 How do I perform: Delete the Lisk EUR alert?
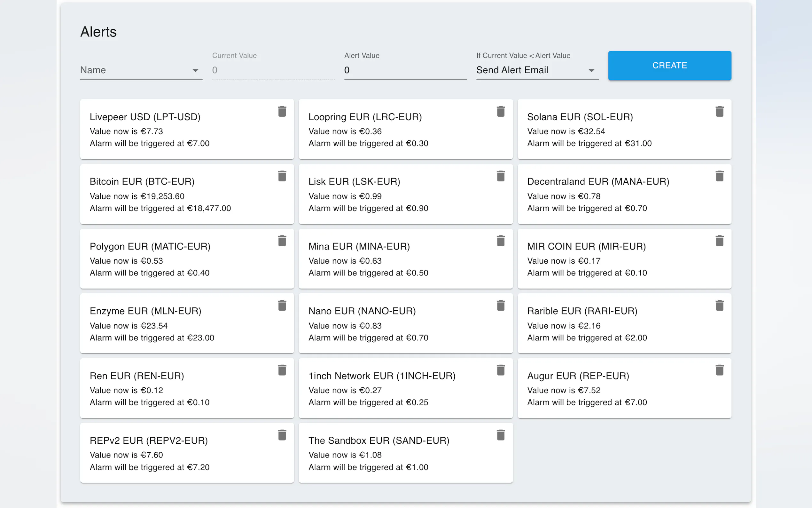point(501,176)
